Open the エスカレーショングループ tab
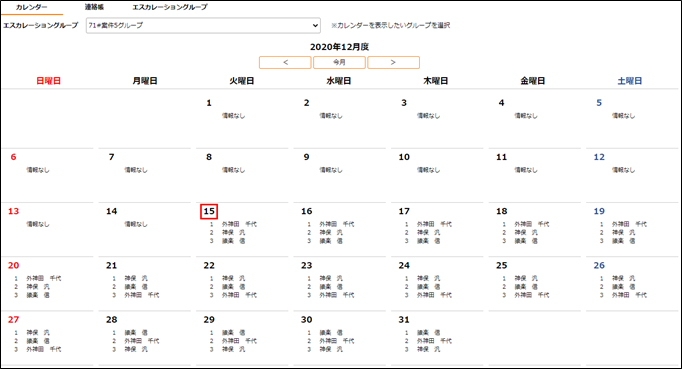Image resolution: width=682 pixels, height=369 pixels. (170, 7)
